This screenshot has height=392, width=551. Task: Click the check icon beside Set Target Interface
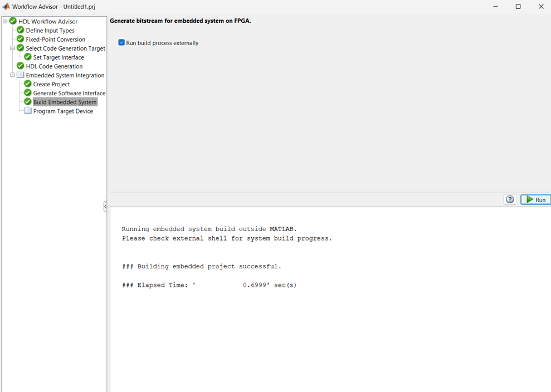(26, 57)
